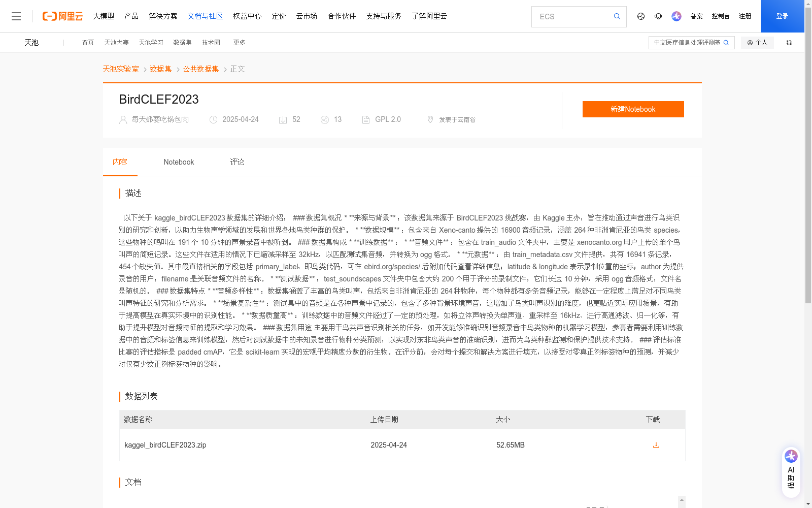This screenshot has height=508, width=812.
Task: Click the scrollbar down arrow at bottom right
Action: coord(808,504)
